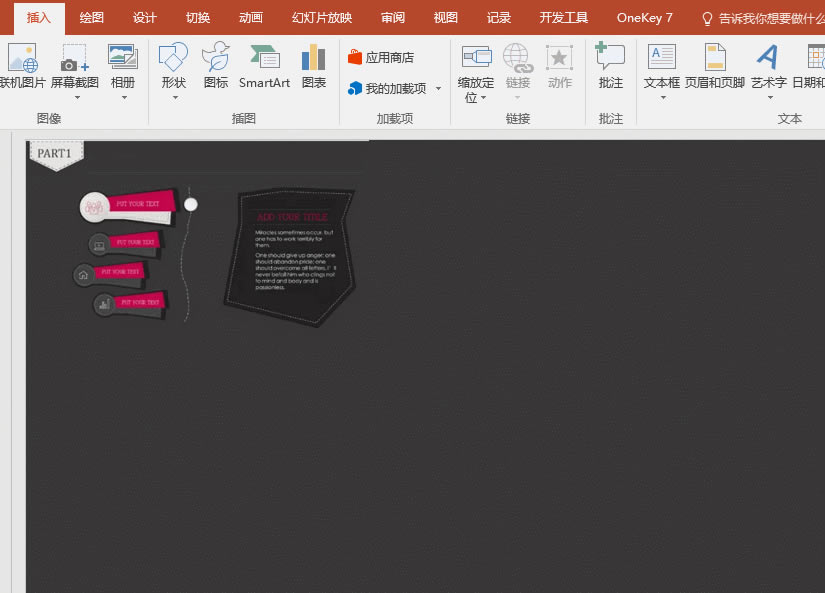The width and height of the screenshot is (825, 593).
Task: Expand the text box (文本框) dropdown arrow
Action: 663,98
